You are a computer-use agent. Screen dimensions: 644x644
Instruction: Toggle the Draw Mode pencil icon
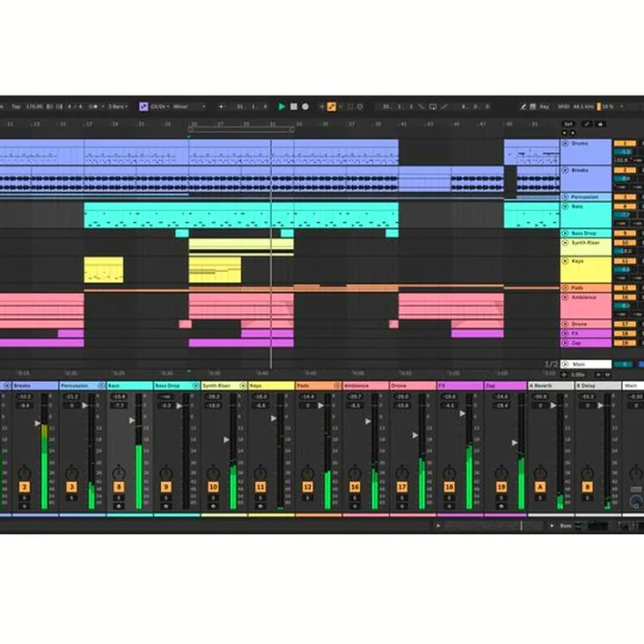point(523,106)
